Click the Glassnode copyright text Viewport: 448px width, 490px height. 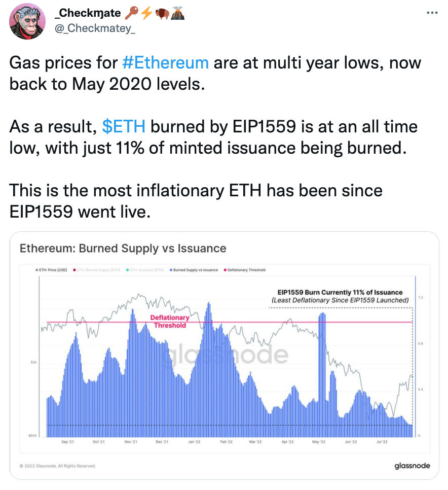(57, 466)
